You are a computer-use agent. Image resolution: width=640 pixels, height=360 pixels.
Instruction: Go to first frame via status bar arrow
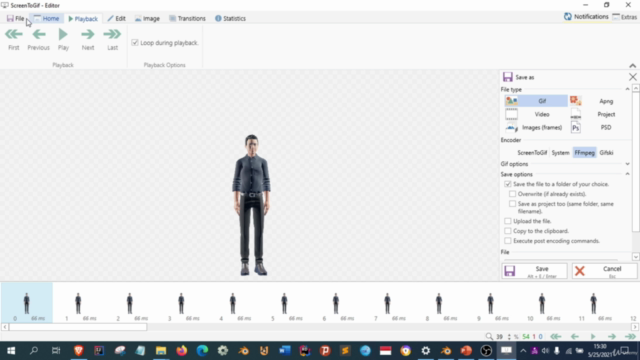[556, 337]
